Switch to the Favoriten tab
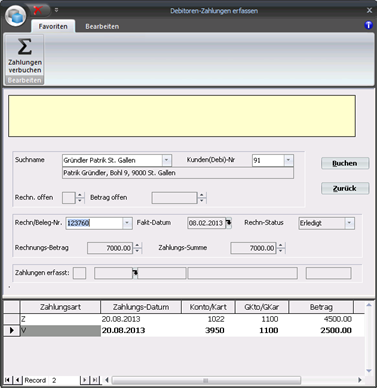Image resolution: width=377 pixels, height=388 pixels. (x=53, y=26)
